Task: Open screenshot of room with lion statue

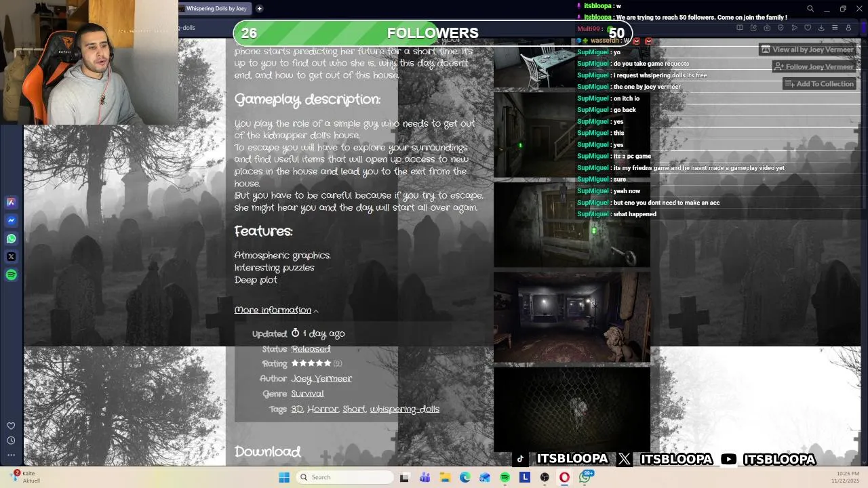Action: pos(572,317)
